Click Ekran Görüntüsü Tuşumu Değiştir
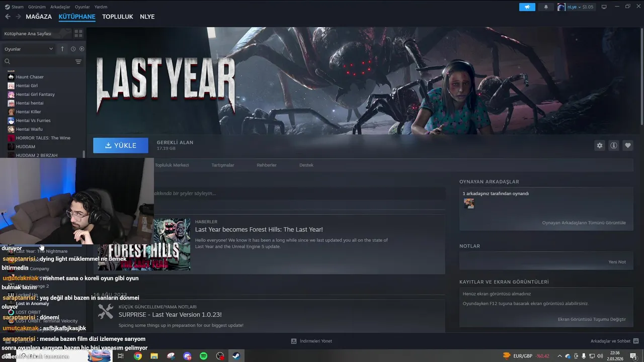The width and height of the screenshot is (644, 362). pyautogui.click(x=592, y=319)
